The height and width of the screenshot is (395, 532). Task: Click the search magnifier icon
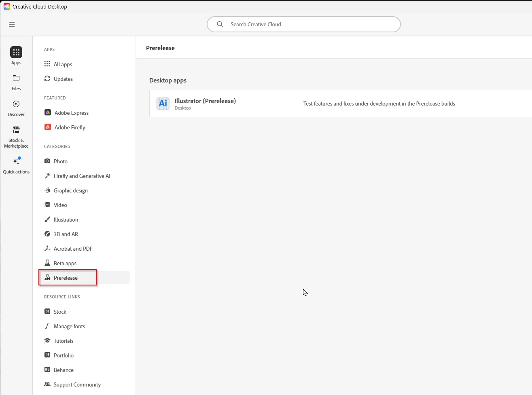220,24
